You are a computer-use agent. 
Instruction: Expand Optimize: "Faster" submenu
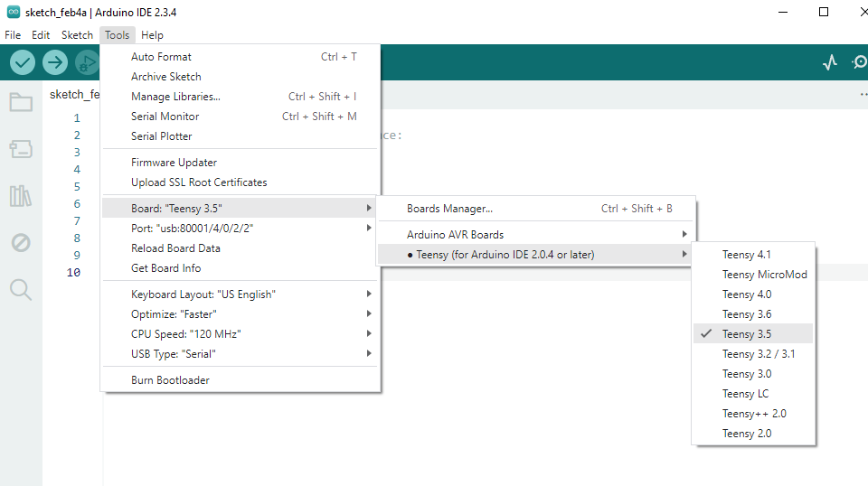tap(241, 314)
